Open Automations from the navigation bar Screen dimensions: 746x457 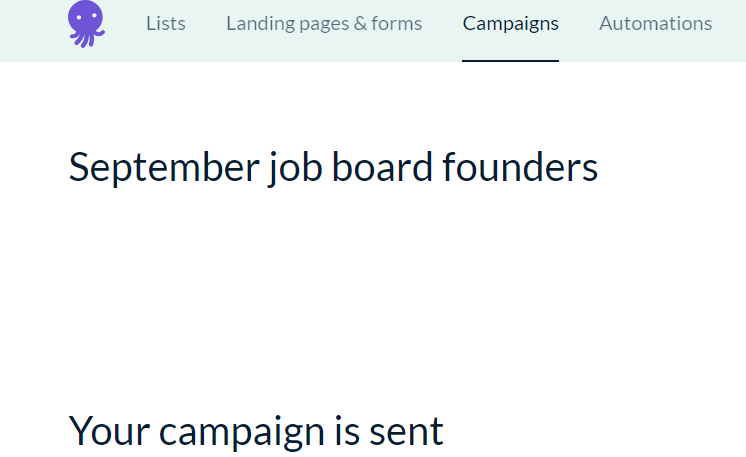tap(655, 23)
